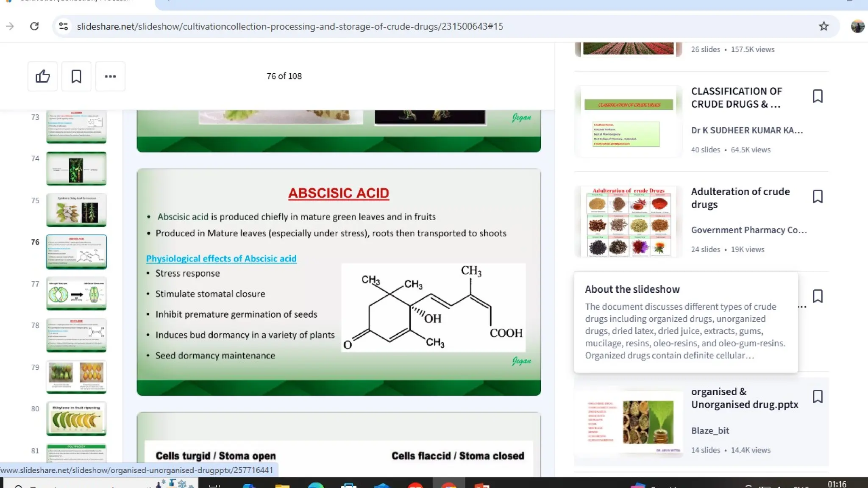The width and height of the screenshot is (868, 488).
Task: Click the Classification of Crude Drugs preview thumbnail
Action: 629,121
